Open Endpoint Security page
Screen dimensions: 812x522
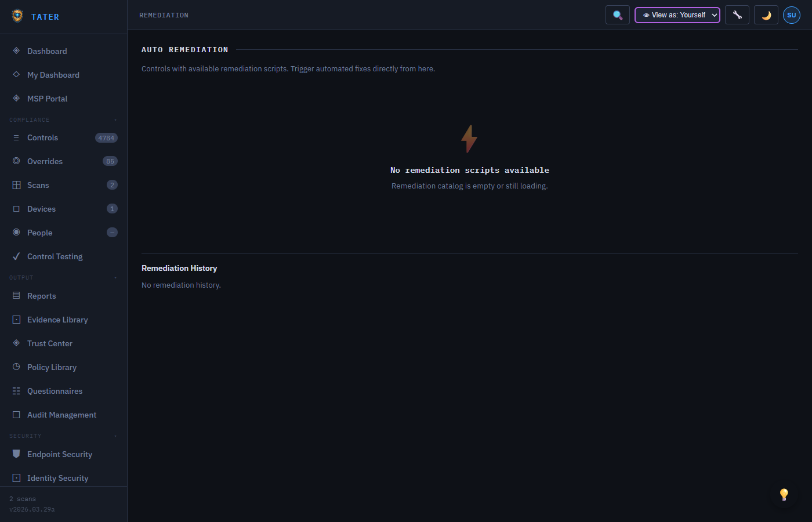tap(59, 454)
